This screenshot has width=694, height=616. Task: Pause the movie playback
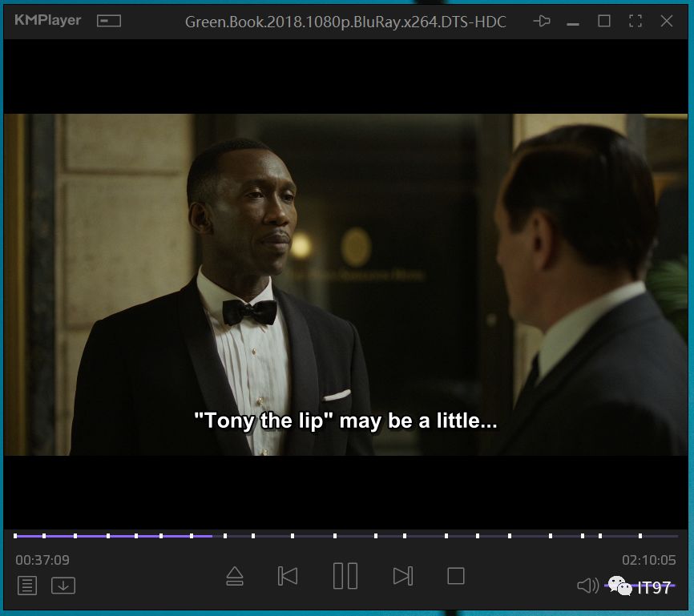(345, 576)
